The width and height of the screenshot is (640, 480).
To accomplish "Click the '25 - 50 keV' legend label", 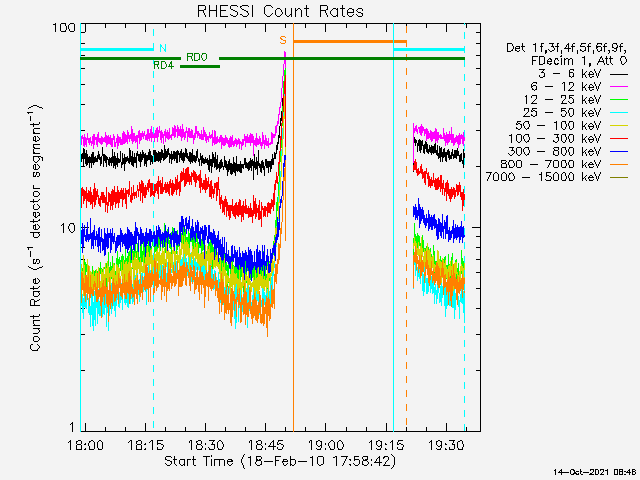I will pyautogui.click(x=562, y=112).
